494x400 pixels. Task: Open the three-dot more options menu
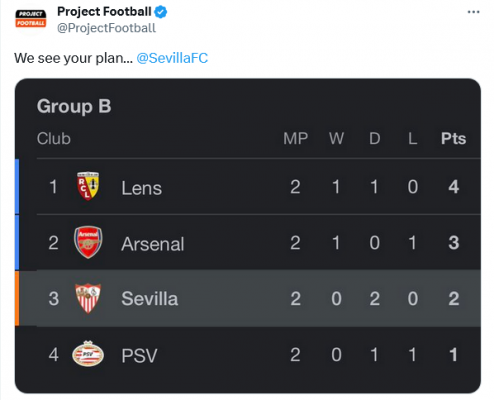(x=473, y=12)
